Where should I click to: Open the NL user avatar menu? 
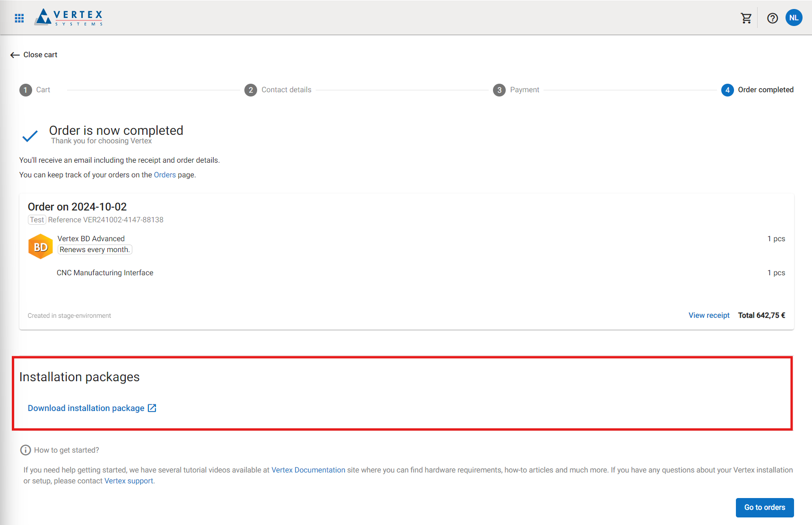[794, 18]
